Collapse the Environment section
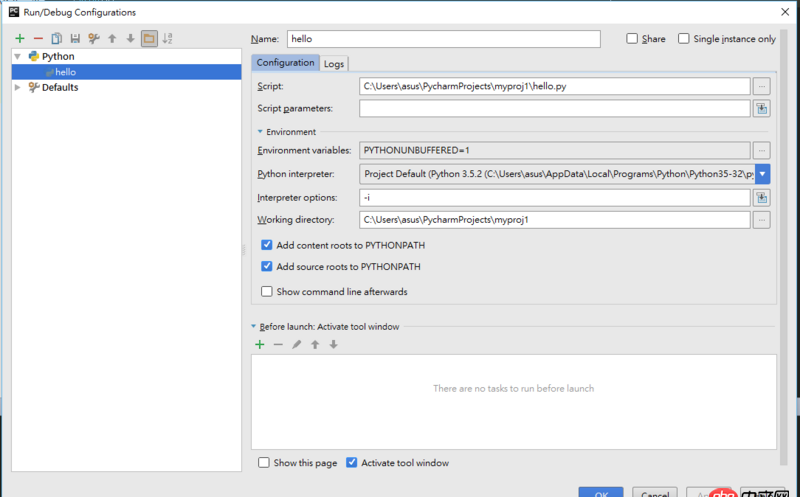 click(260, 132)
